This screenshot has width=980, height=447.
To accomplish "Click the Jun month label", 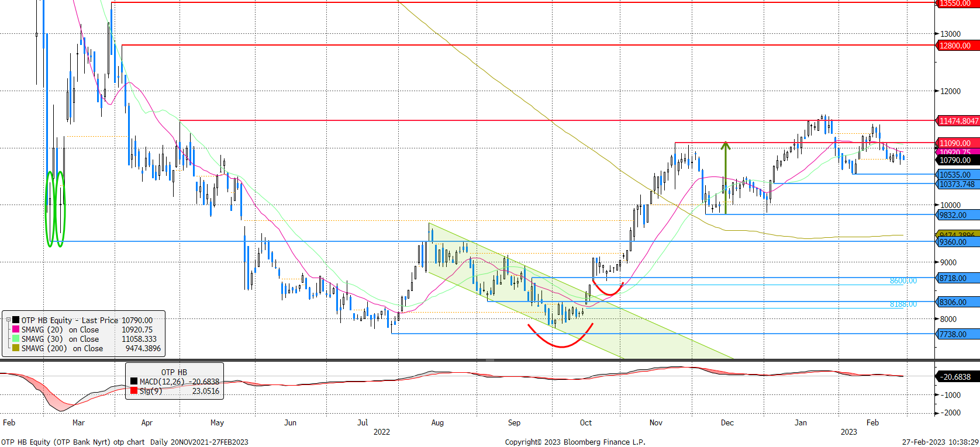I will (290, 422).
